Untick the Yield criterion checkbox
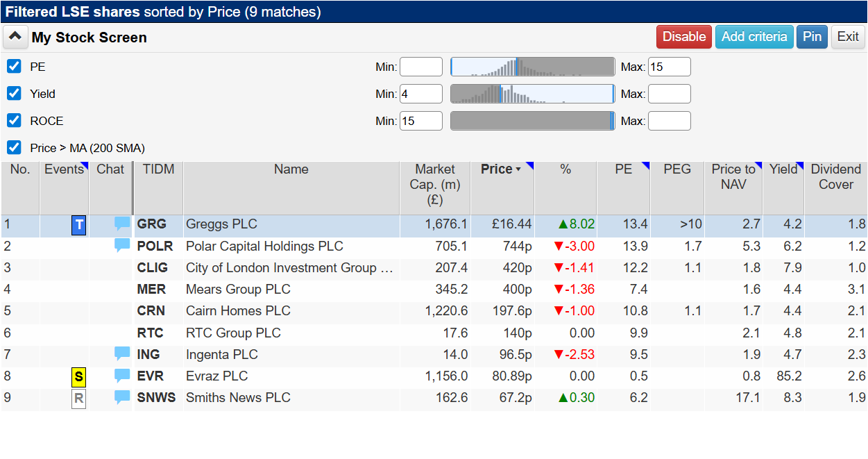 [14, 94]
